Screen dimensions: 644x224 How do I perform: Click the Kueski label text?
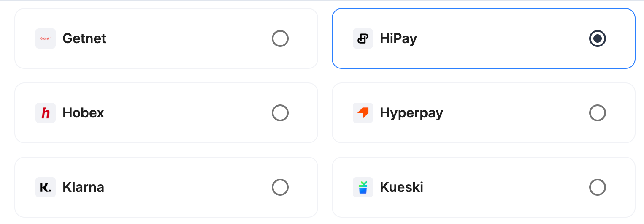[x=402, y=187]
